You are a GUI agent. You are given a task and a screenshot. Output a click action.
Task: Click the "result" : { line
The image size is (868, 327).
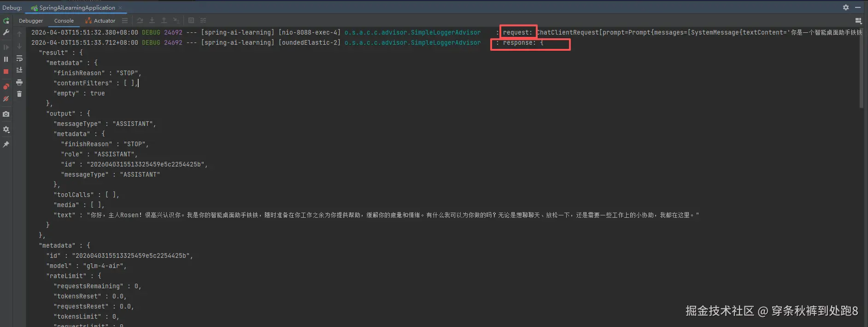tap(61, 53)
